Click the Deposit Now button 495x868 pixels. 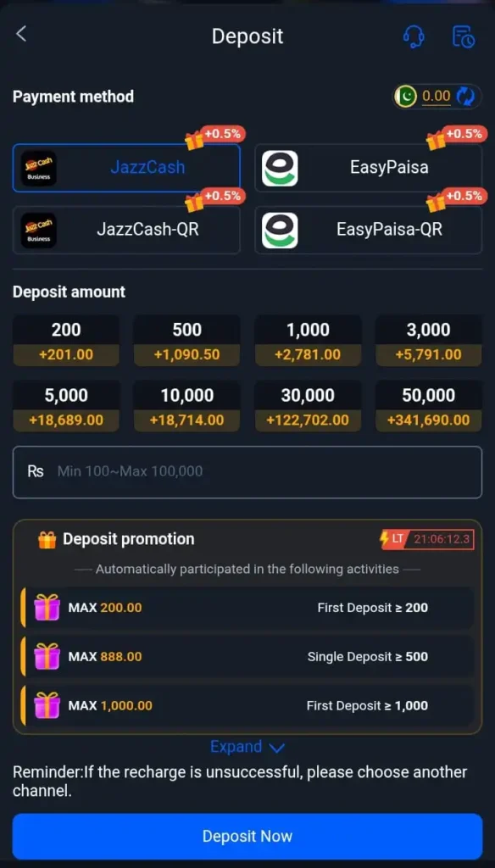(x=247, y=836)
